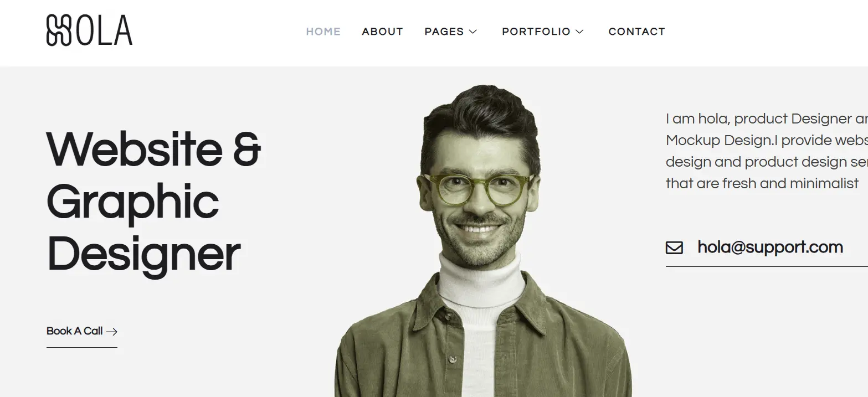
Task: Click the hola@support.com email link
Action: 770,247
